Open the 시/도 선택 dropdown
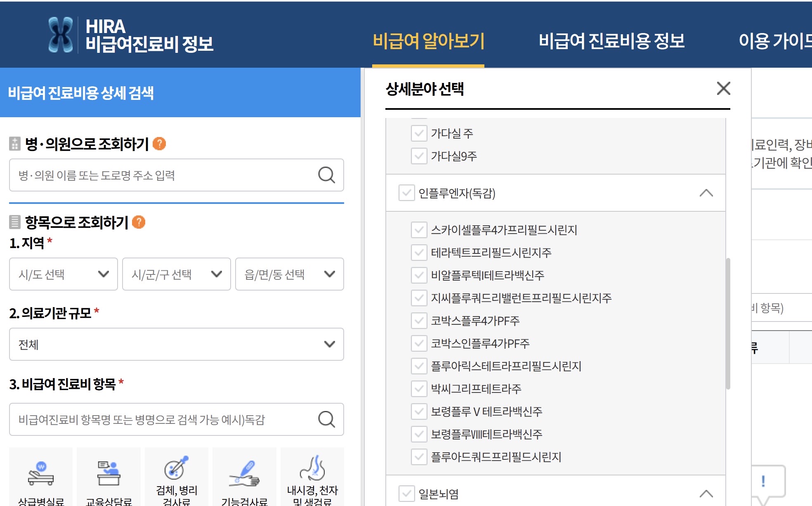The height and width of the screenshot is (506, 812). (64, 274)
